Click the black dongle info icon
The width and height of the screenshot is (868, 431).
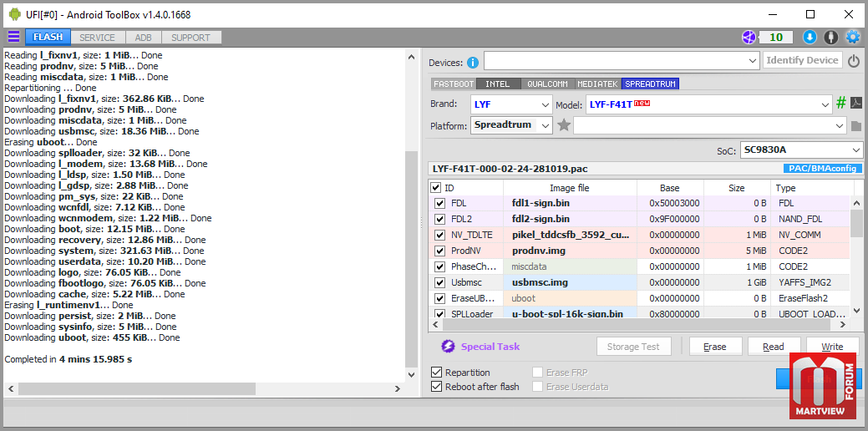831,37
